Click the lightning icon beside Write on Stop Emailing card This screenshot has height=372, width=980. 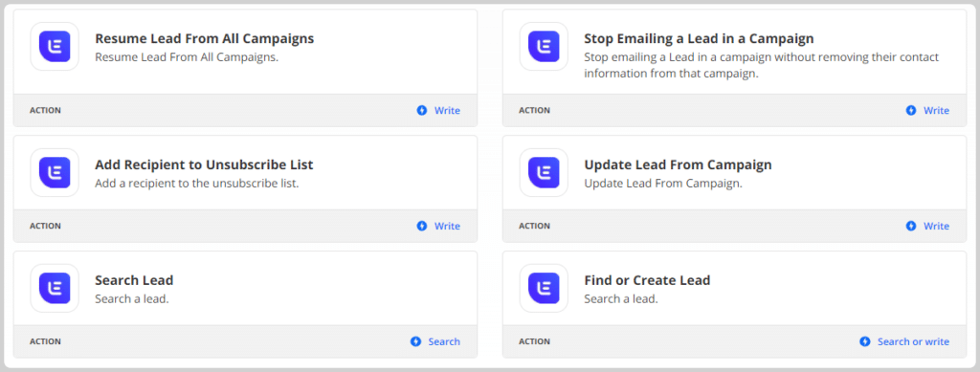(911, 111)
